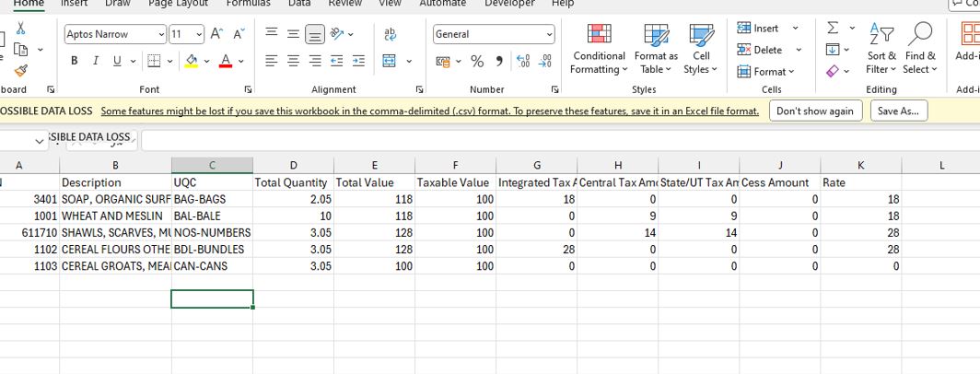980x374 pixels.
Task: Expand the General number format dropdown
Action: coord(550,34)
